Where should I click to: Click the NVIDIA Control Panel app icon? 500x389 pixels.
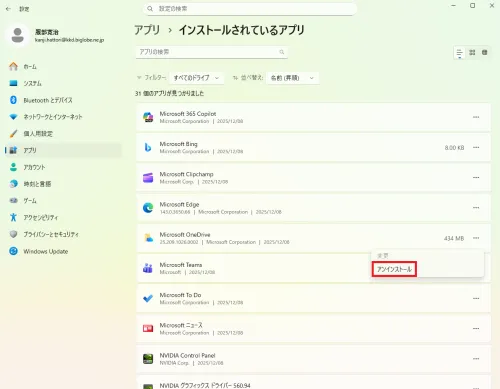coord(148,359)
